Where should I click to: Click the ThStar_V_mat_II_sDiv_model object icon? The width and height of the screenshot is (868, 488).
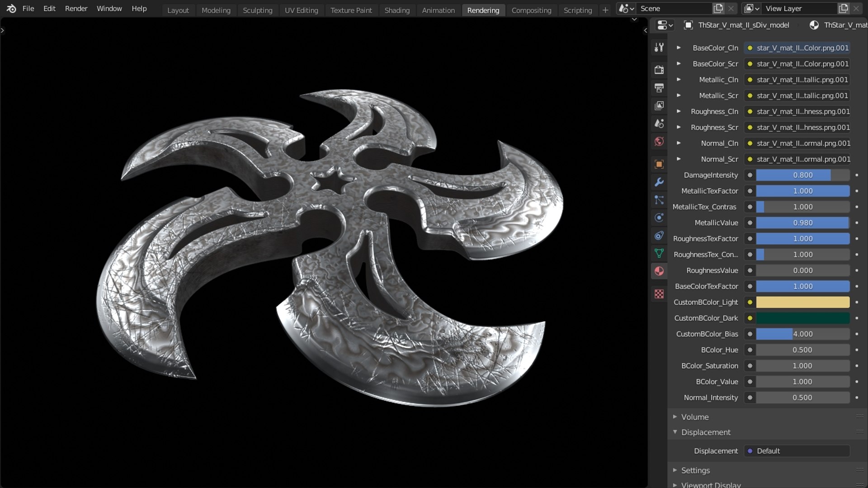click(x=688, y=25)
